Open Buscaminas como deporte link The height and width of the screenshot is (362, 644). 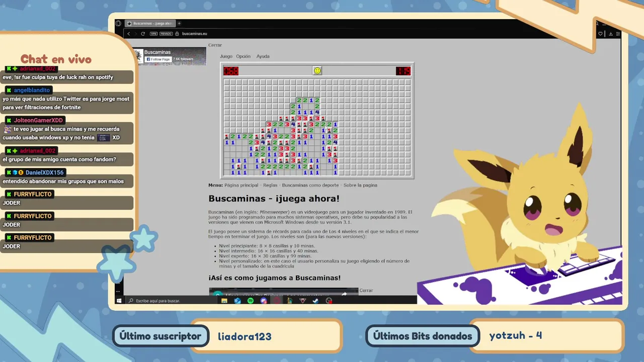coord(310,185)
